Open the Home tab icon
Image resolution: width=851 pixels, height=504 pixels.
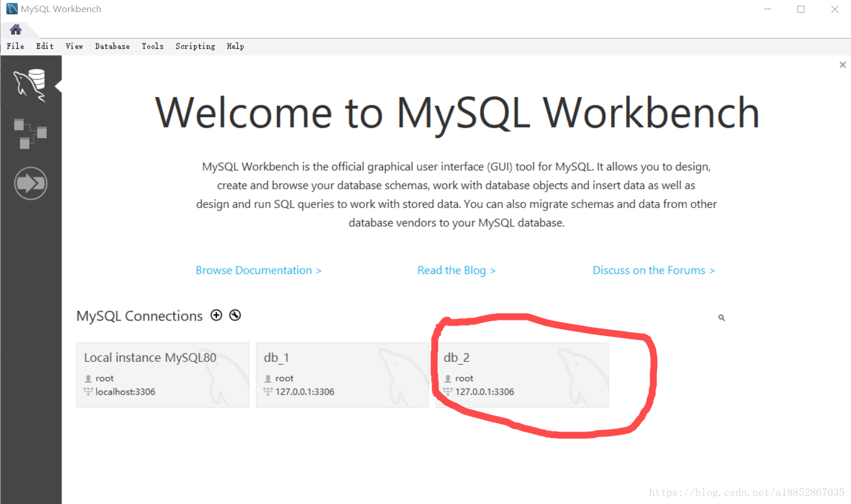click(x=16, y=29)
